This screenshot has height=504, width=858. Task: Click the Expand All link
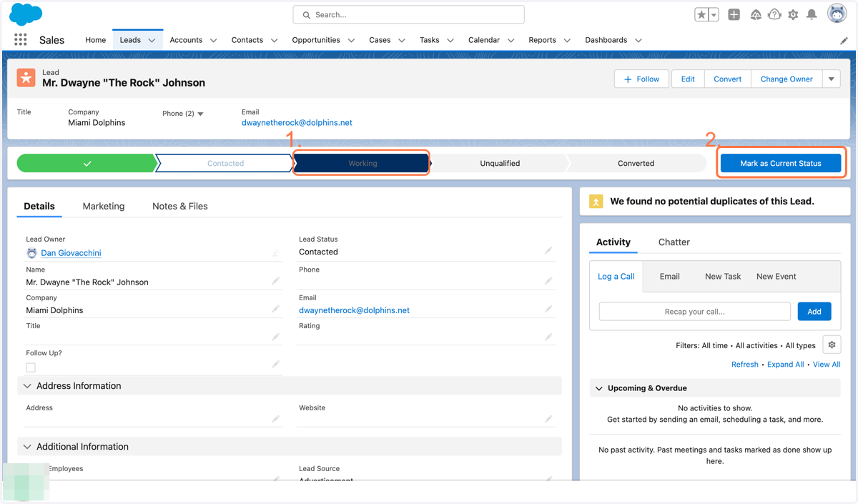click(785, 365)
